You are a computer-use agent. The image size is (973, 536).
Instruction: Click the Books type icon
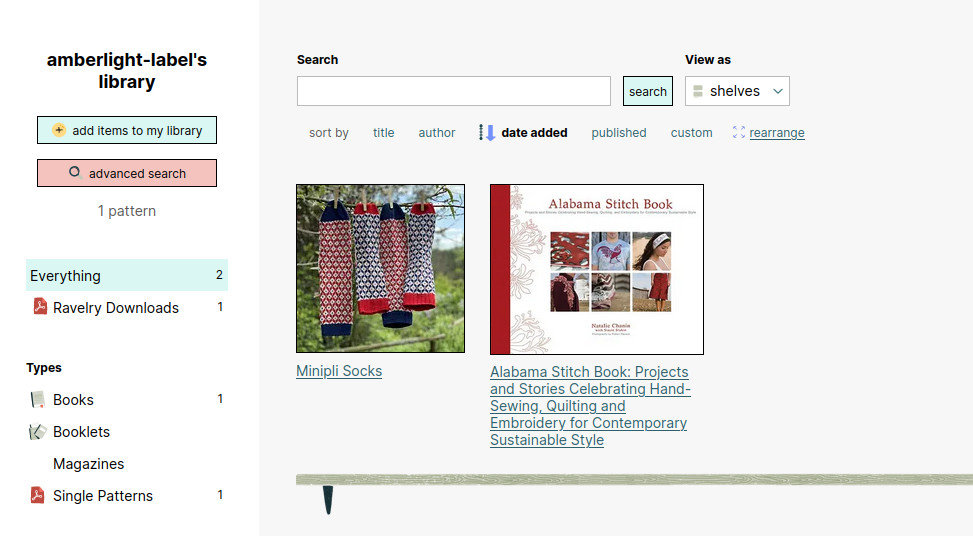tap(37, 399)
